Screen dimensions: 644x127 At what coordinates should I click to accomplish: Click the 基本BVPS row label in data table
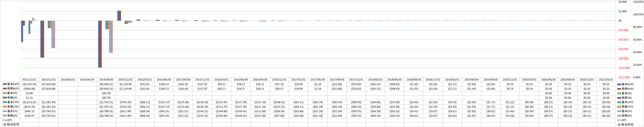(13, 84)
